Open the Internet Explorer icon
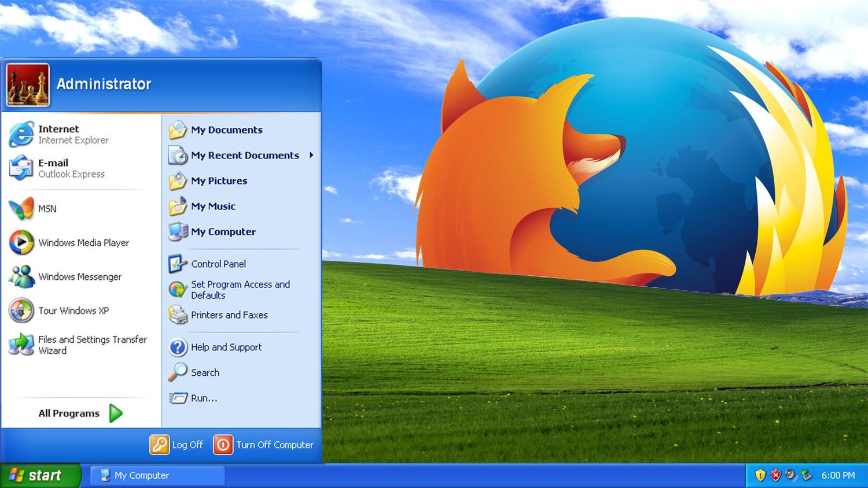This screenshot has height=488, width=868. click(21, 134)
